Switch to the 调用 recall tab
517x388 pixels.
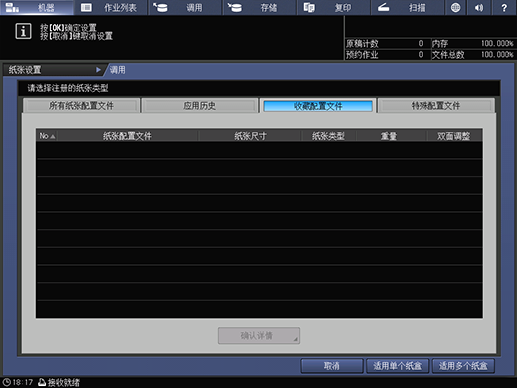click(x=185, y=7)
